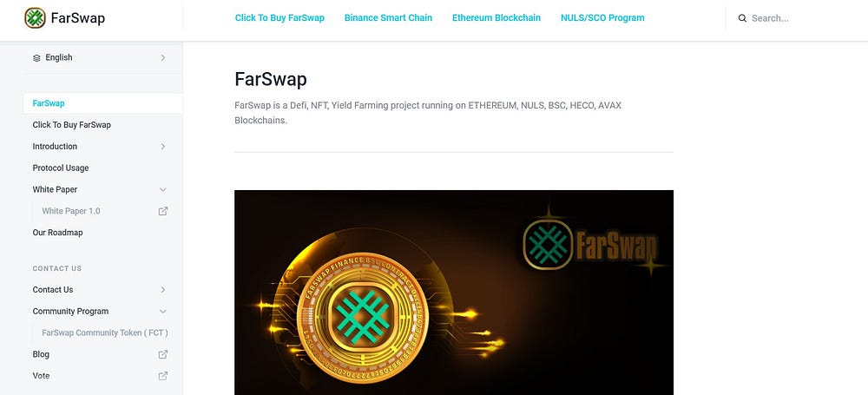Open White Paper 1.0 external link icon

[x=163, y=211]
